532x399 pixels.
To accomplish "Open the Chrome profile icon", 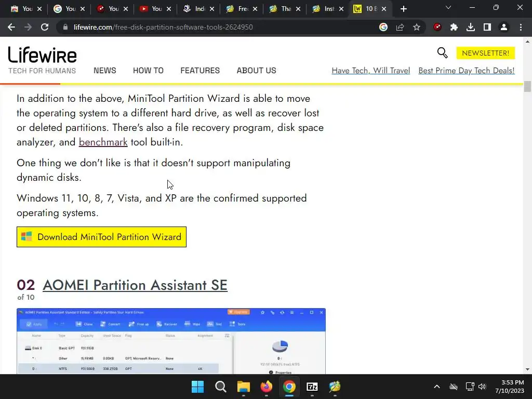I will tap(504, 27).
